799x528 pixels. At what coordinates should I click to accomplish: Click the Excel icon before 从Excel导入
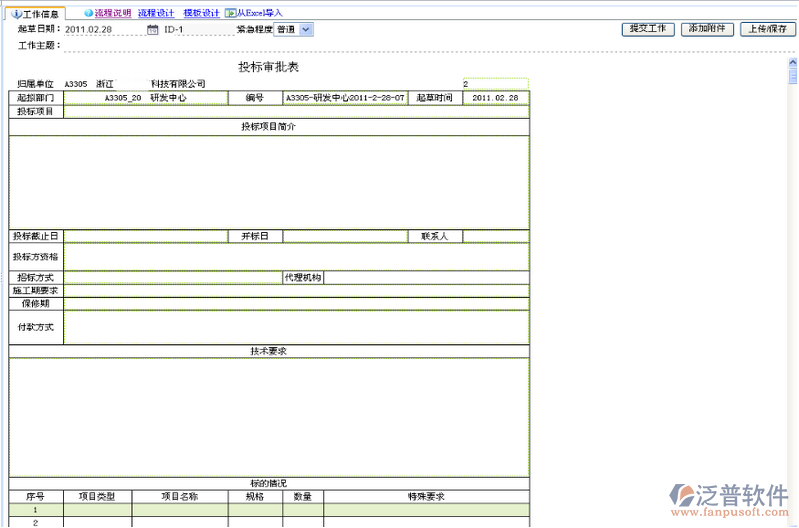pyautogui.click(x=230, y=14)
